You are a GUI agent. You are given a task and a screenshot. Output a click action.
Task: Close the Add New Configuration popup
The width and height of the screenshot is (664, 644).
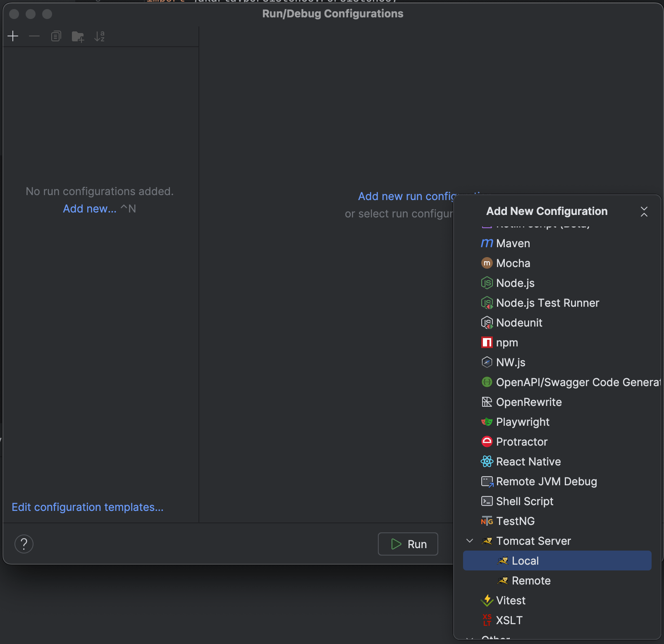point(644,212)
